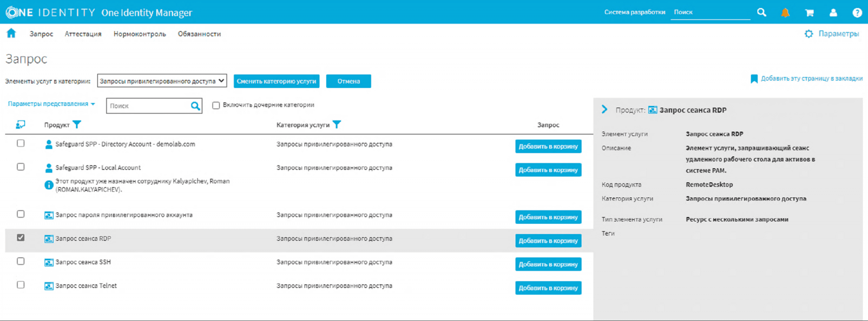This screenshot has height=321, width=868.
Task: Focus the header Поиск field
Action: tap(710, 13)
